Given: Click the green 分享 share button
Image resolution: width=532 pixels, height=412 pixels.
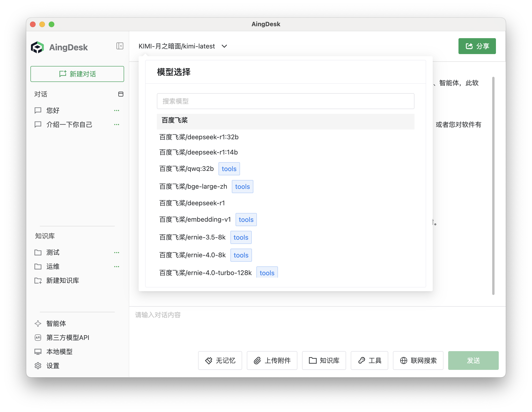Looking at the screenshot, I should (x=477, y=46).
